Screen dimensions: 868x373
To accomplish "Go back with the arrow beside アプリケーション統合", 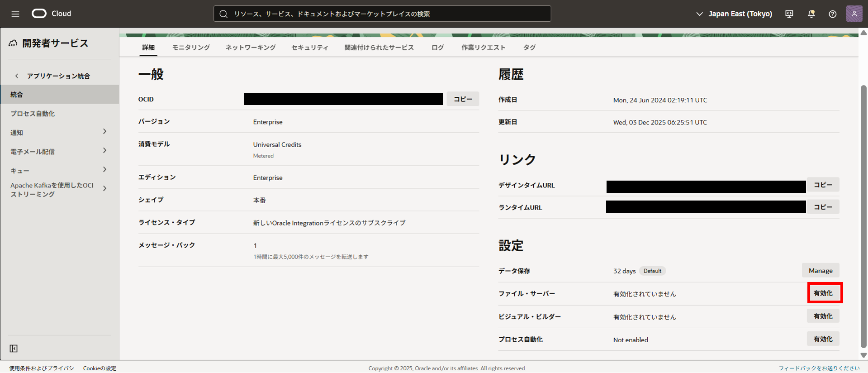I will 17,76.
